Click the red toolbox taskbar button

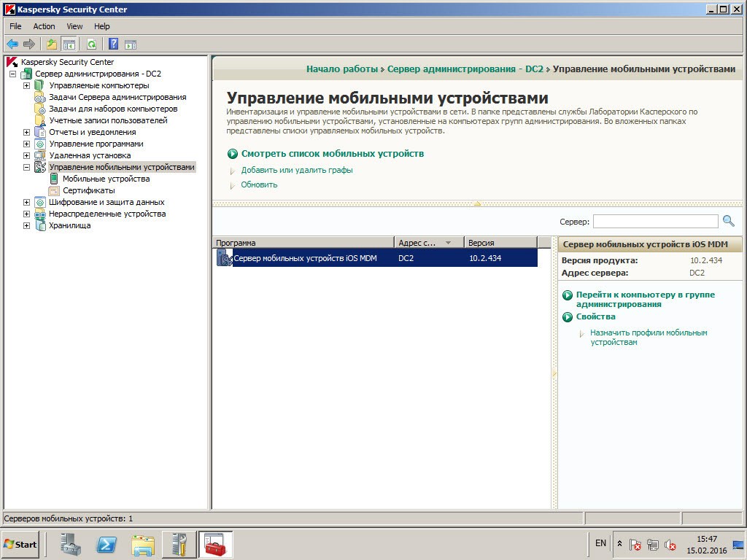(215, 544)
